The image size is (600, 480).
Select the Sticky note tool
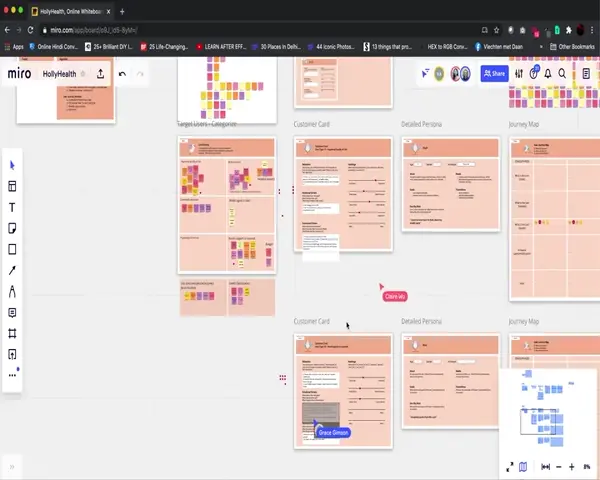click(12, 229)
